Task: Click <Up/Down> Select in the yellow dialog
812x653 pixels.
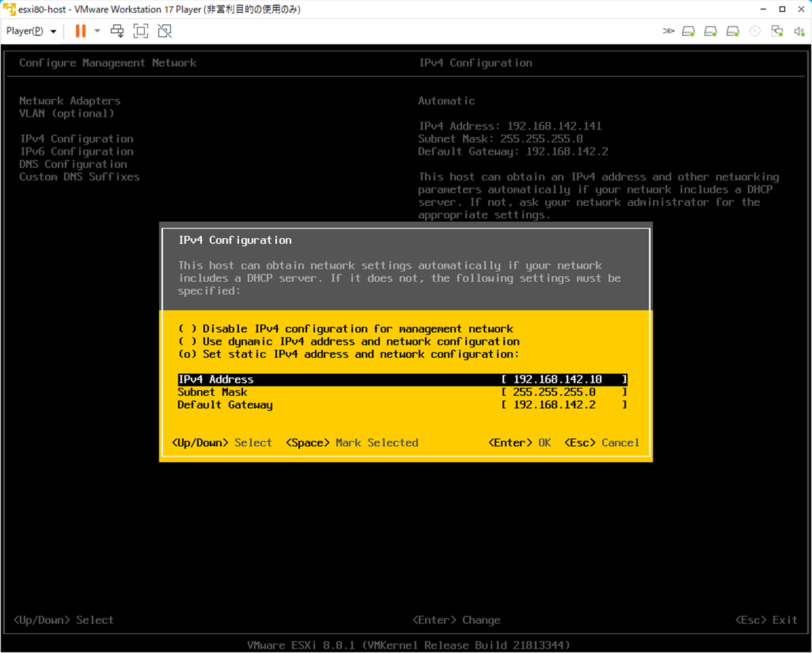Action: pyautogui.click(x=222, y=443)
